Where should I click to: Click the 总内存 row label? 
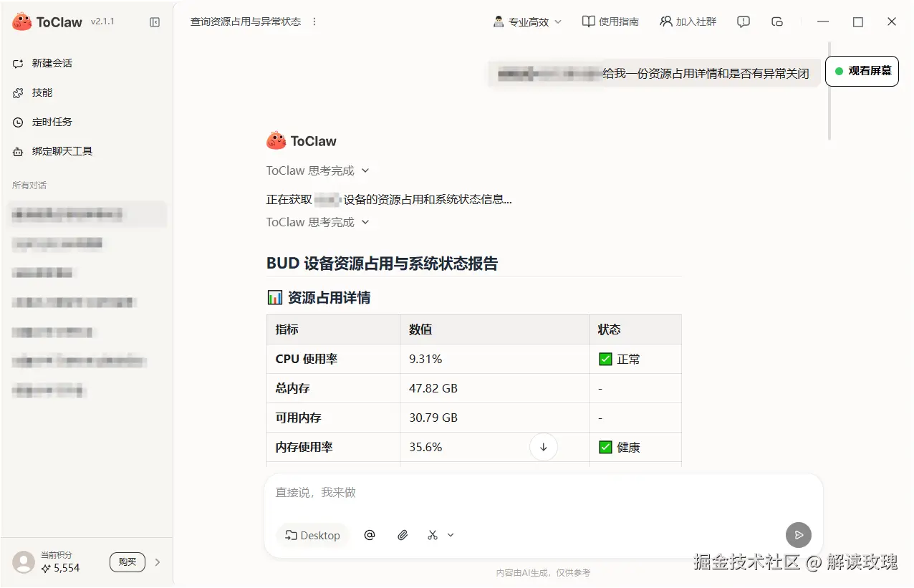coord(293,388)
